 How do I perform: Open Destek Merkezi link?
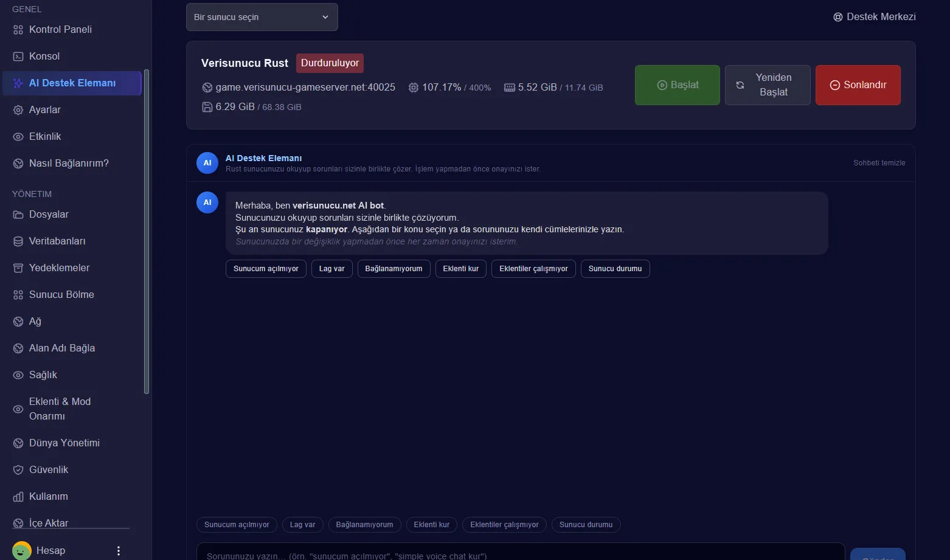[x=875, y=17]
